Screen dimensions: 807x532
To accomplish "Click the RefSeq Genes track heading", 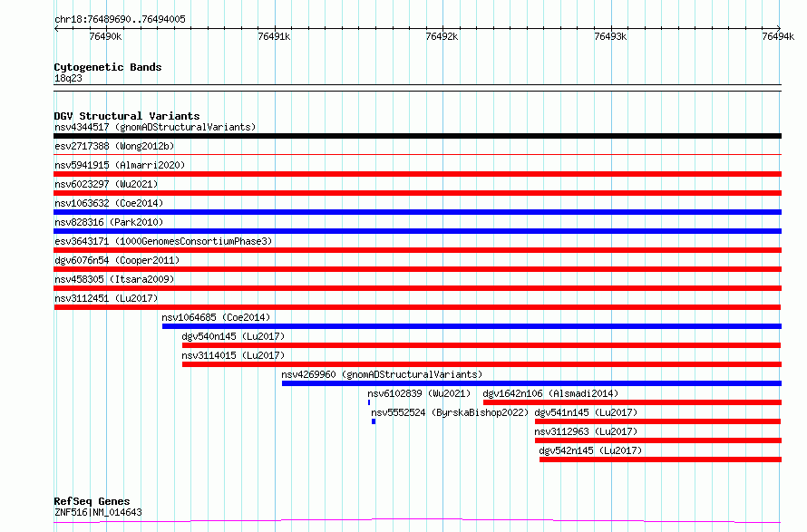I will coord(92,502).
